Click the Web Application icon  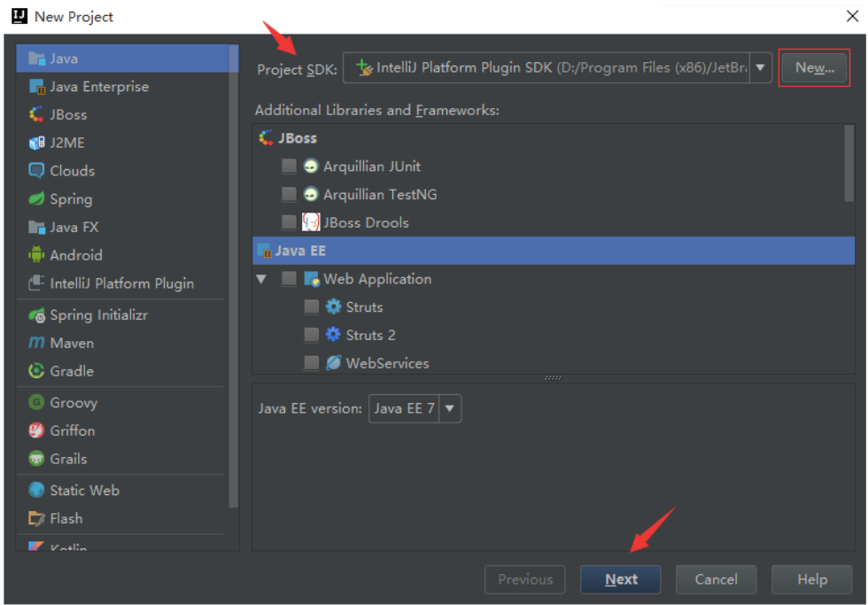(312, 279)
